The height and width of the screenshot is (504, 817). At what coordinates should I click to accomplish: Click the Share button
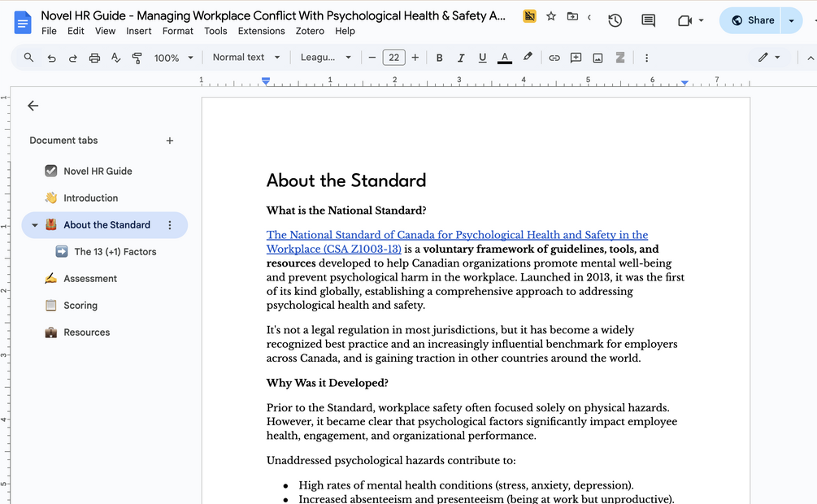(x=750, y=21)
